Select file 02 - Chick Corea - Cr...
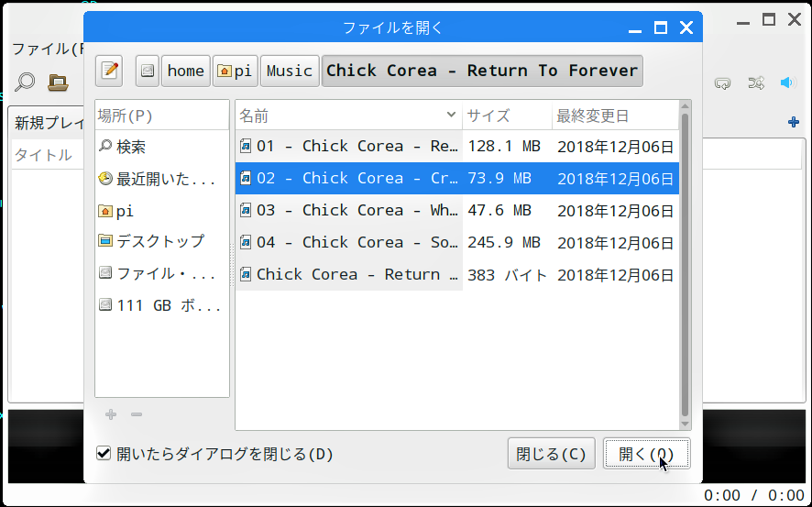Viewport: 812px width, 507px height. click(456, 179)
